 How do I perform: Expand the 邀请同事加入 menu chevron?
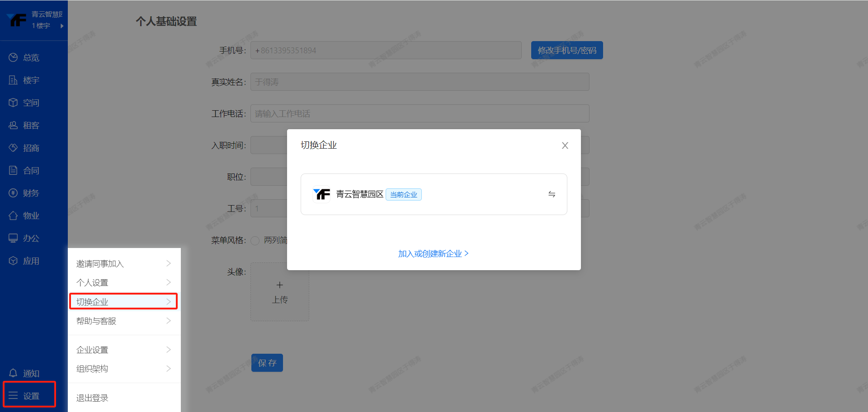coord(169,263)
